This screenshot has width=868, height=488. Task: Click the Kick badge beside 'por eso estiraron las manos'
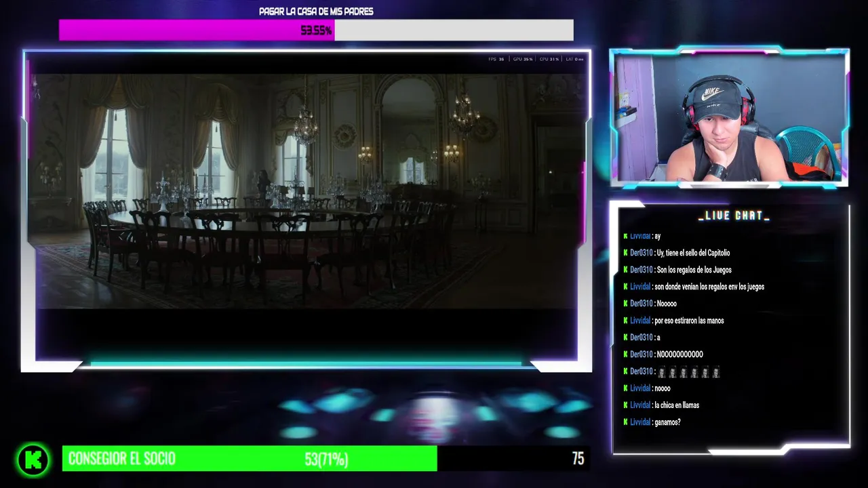pos(625,321)
